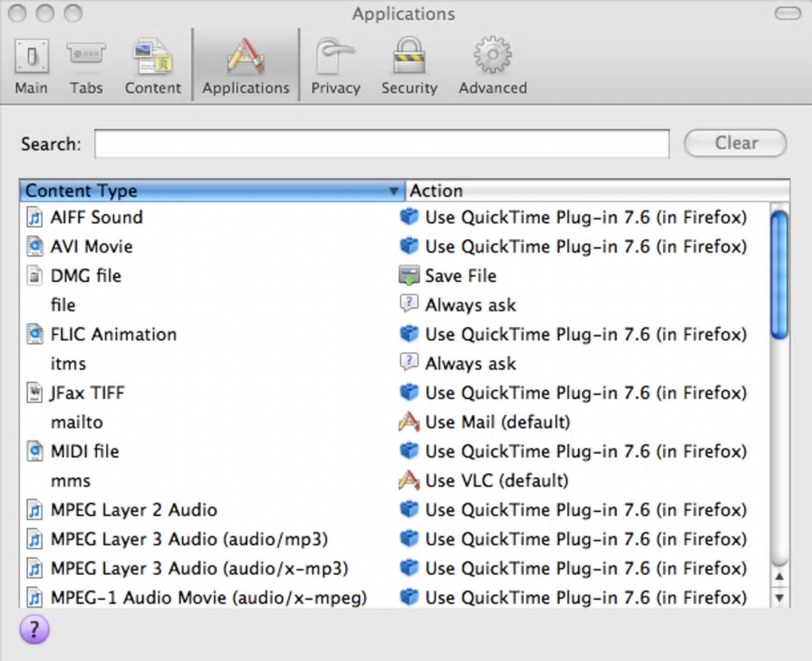812x661 pixels.
Task: Open the Main preferences pane
Action: (31, 68)
